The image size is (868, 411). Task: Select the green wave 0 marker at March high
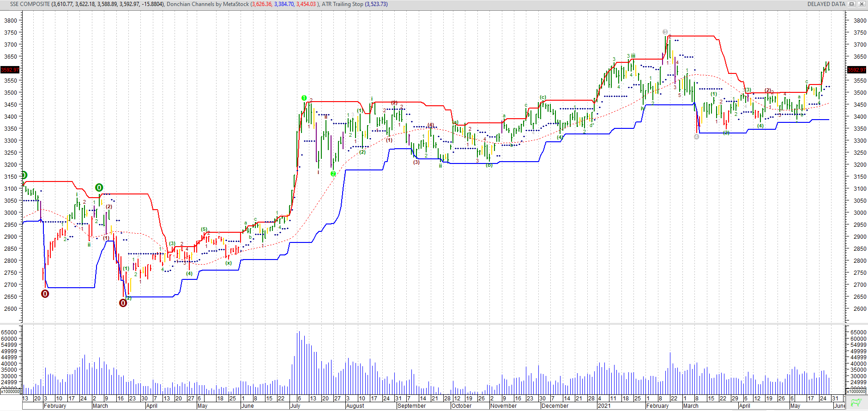click(x=99, y=187)
